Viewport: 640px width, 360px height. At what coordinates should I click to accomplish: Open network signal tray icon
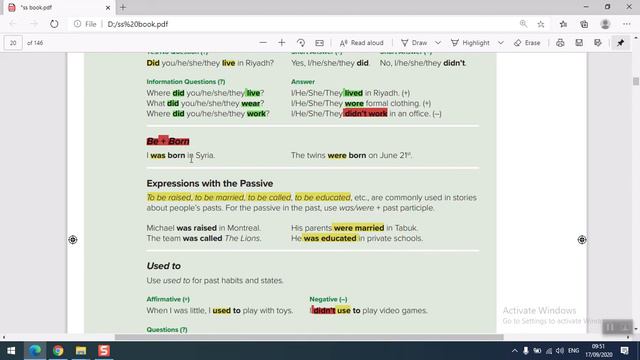click(x=549, y=351)
